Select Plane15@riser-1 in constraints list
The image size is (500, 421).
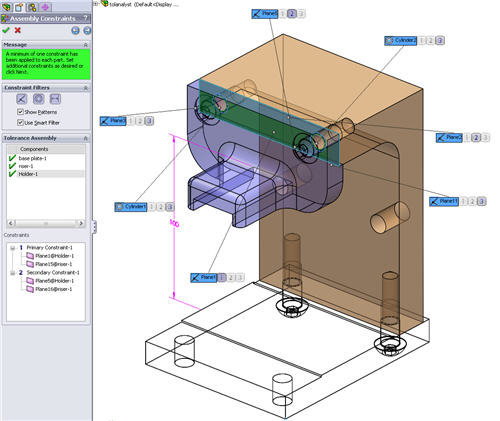[x=53, y=264]
